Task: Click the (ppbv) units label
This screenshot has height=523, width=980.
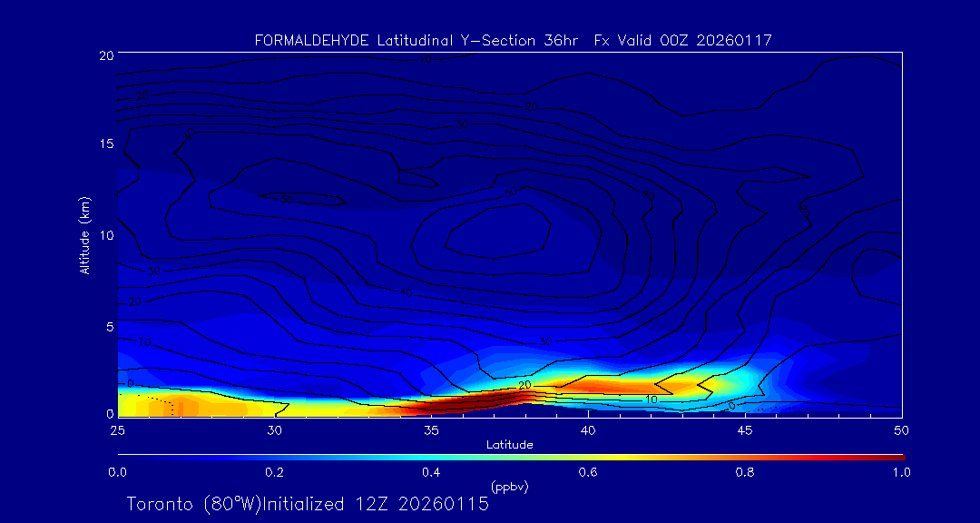Action: click(509, 487)
